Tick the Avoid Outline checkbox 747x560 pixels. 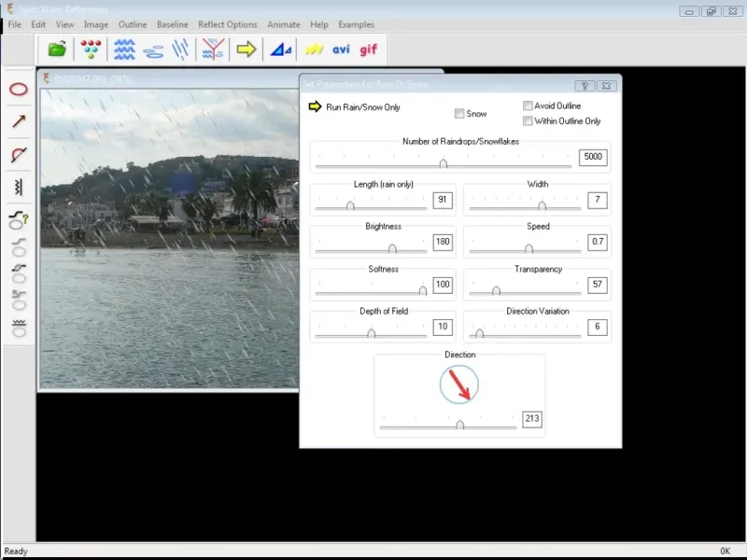528,106
